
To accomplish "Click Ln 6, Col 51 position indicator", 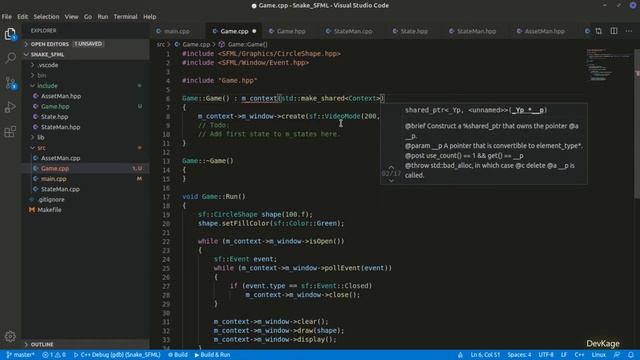I will coord(485,355).
